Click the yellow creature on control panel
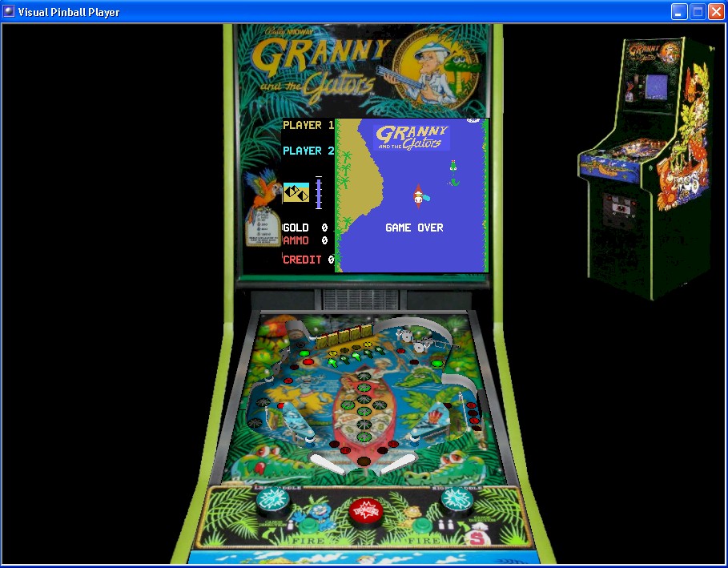This screenshot has height=568, width=728. (x=412, y=514)
